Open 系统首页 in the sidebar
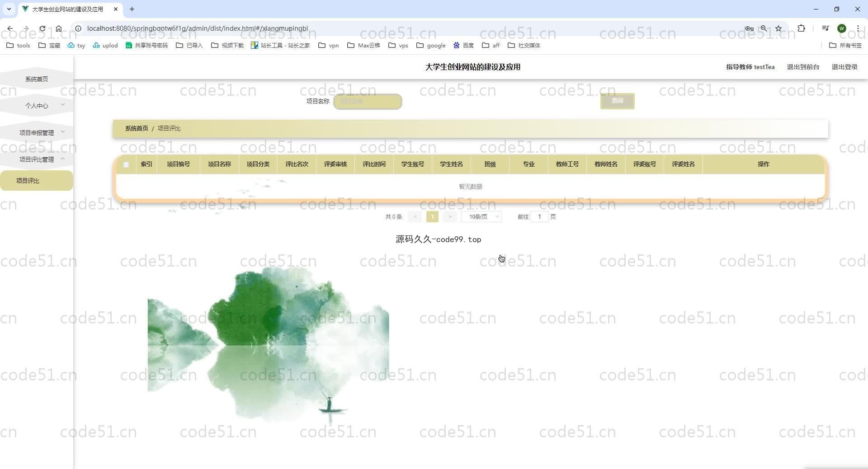Image resolution: width=868 pixels, height=469 pixels. pyautogui.click(x=37, y=79)
